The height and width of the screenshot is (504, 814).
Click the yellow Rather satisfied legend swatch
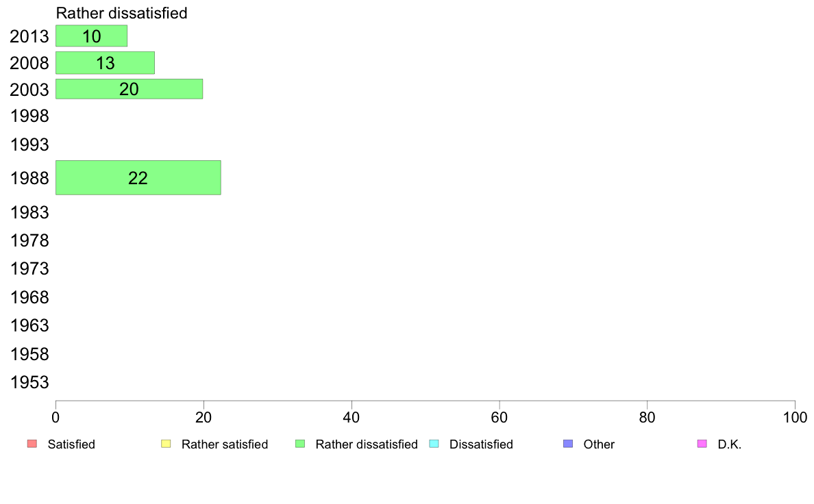[166, 444]
